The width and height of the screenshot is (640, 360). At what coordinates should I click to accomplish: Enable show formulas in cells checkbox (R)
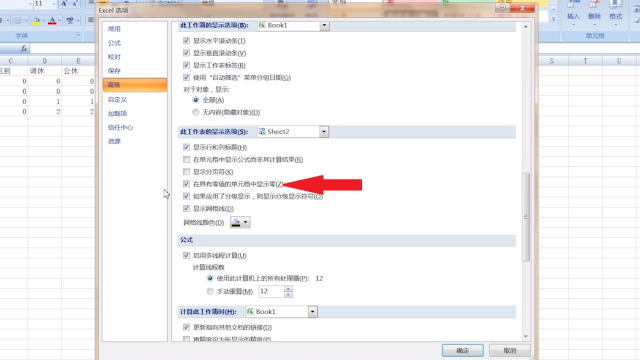coord(187,160)
